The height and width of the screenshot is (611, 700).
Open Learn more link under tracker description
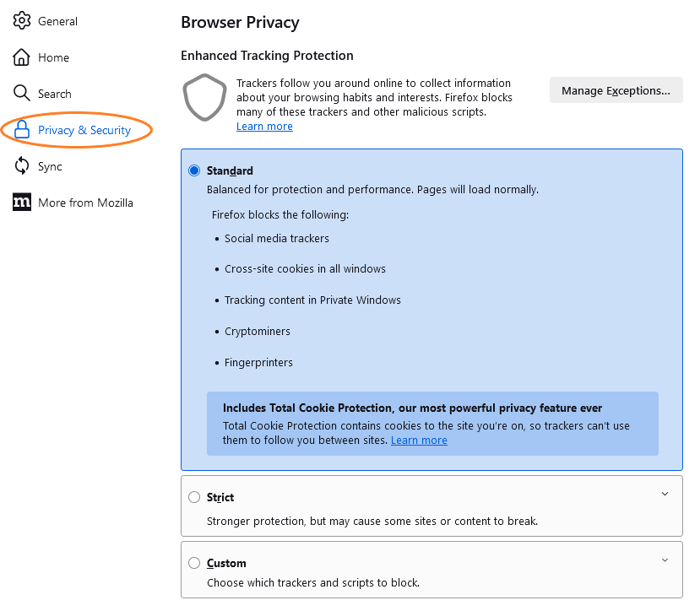264,127
